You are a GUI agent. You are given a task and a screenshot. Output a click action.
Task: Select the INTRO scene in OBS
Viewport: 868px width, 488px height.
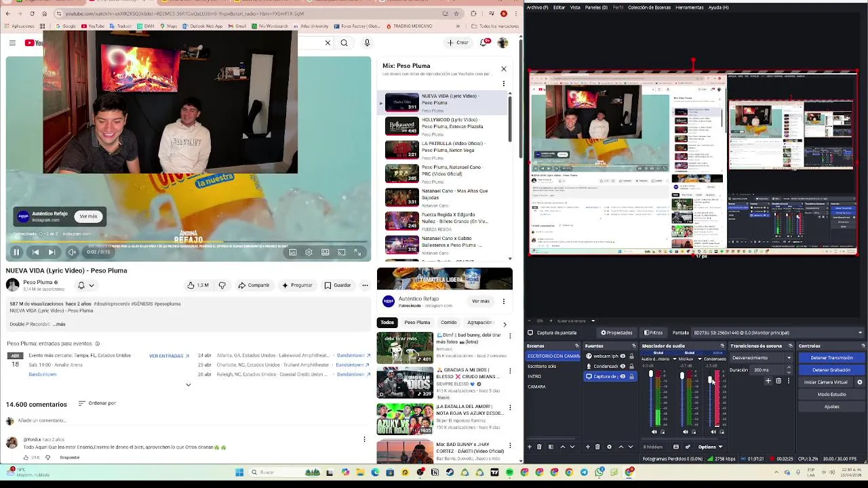[553, 376]
